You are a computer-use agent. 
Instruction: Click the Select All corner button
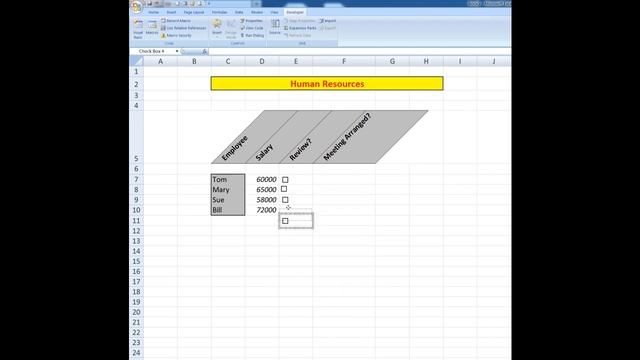pyautogui.click(x=136, y=61)
